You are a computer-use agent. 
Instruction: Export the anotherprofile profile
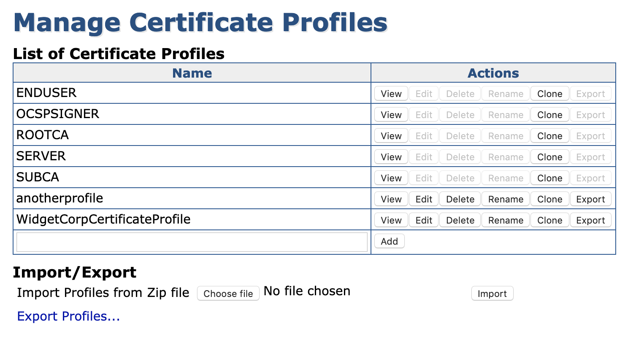(590, 199)
